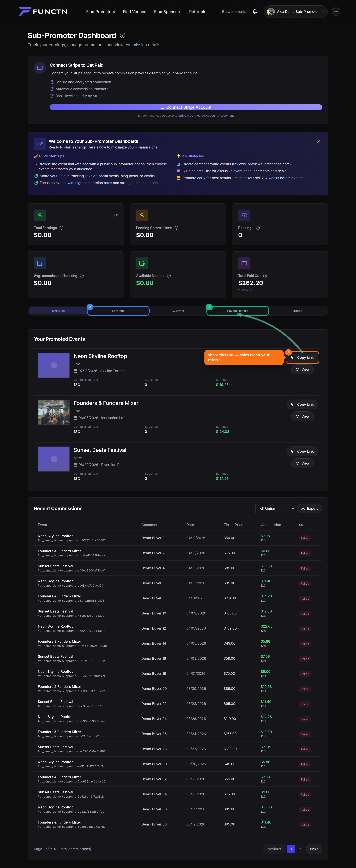The height and width of the screenshot is (868, 356).
Task: Click the Stripe credit card icon
Action: pos(40,68)
